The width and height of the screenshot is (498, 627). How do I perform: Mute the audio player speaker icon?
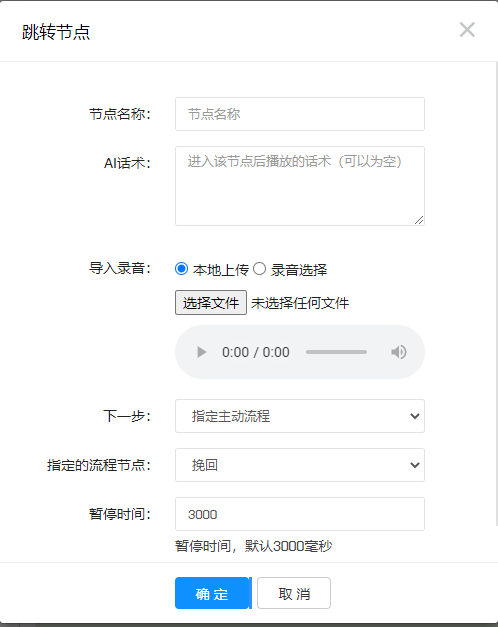pos(399,352)
